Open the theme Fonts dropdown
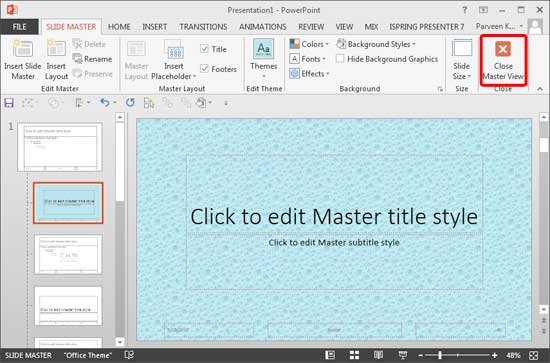This screenshot has height=363, width=550. pos(308,59)
